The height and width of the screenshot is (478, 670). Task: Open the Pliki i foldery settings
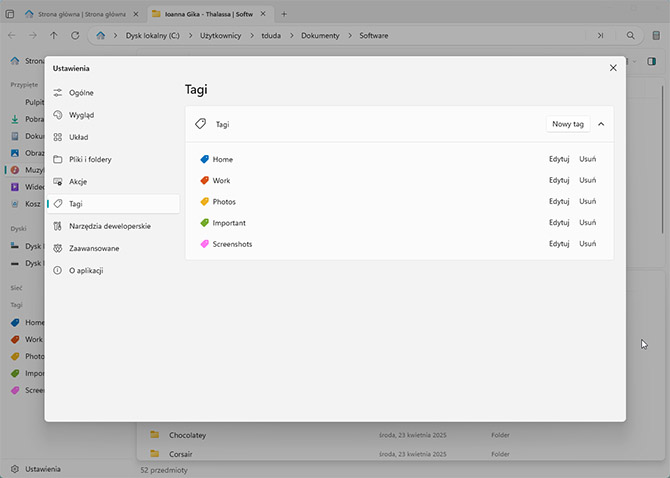pos(90,159)
